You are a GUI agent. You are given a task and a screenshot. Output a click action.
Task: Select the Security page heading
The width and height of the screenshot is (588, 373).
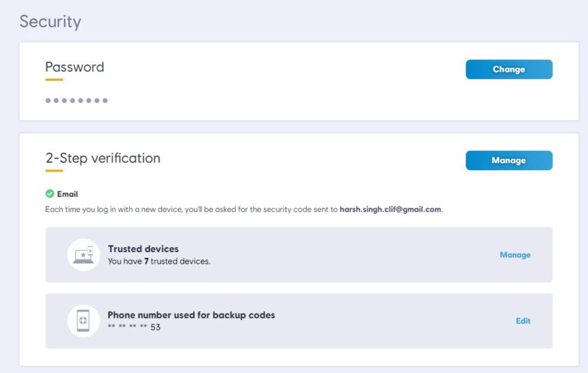50,21
